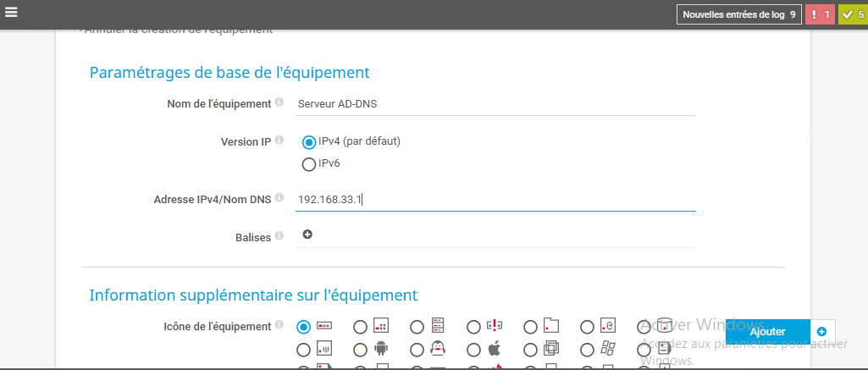Viewport: 868px width, 370px height.
Task: Pick the Apple logo device icon
Action: [x=473, y=349]
